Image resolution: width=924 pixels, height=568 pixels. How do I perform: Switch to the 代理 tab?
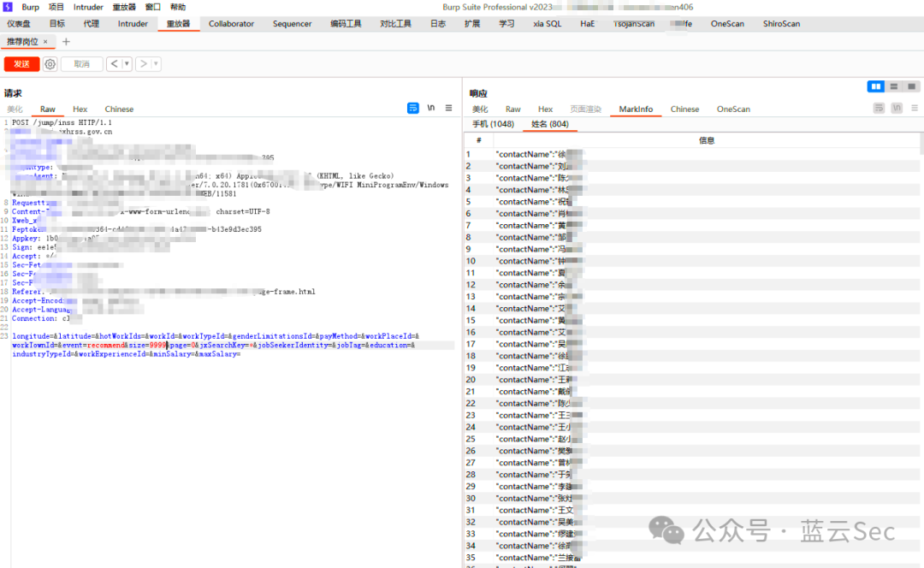[x=91, y=24]
